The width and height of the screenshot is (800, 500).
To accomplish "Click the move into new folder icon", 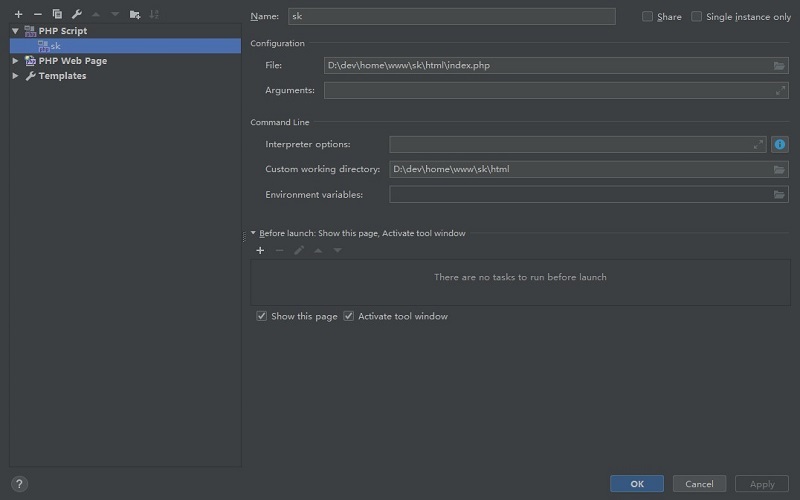I will [134, 15].
